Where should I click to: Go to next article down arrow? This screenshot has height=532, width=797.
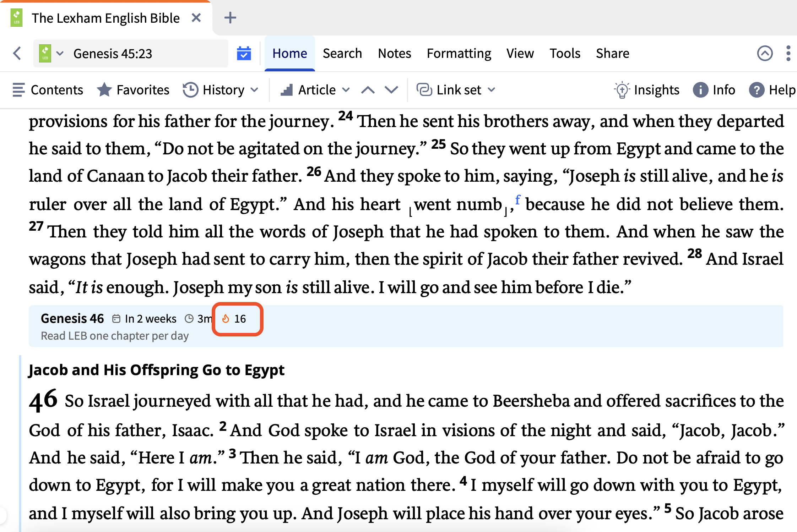(391, 90)
